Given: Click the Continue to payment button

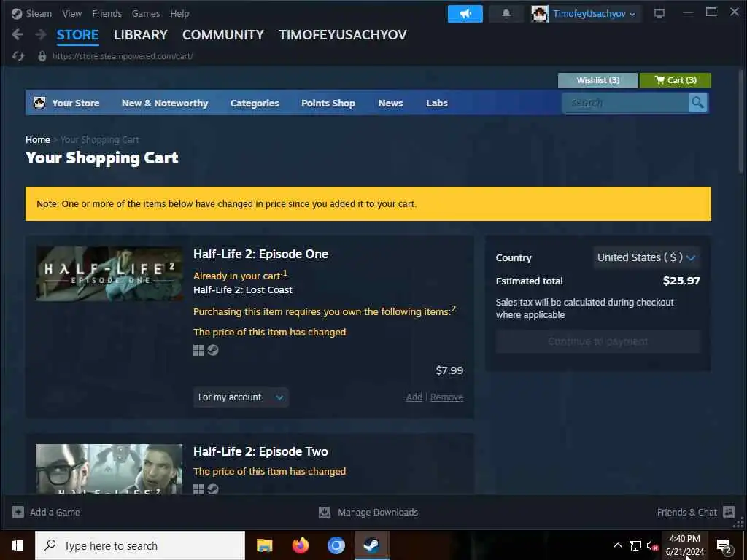Looking at the screenshot, I should (598, 341).
